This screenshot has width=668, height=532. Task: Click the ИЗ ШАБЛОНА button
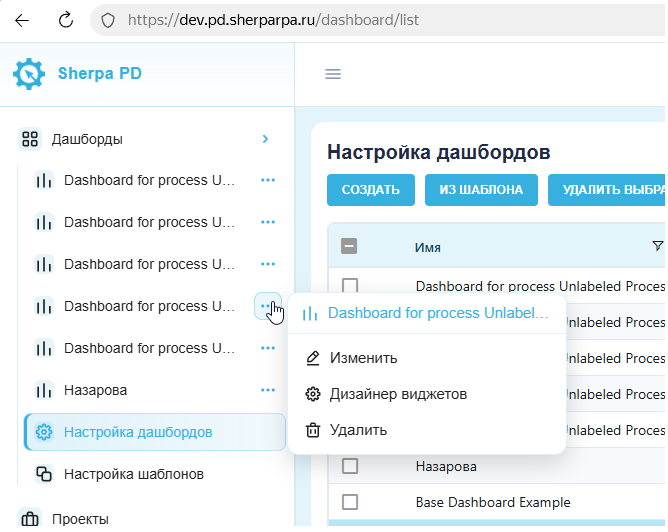pyautogui.click(x=481, y=190)
